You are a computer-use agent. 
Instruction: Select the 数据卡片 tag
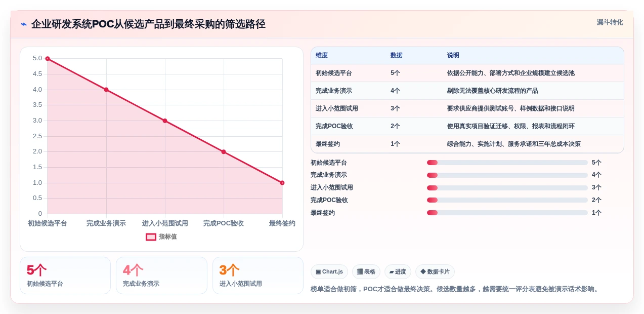(x=435, y=272)
